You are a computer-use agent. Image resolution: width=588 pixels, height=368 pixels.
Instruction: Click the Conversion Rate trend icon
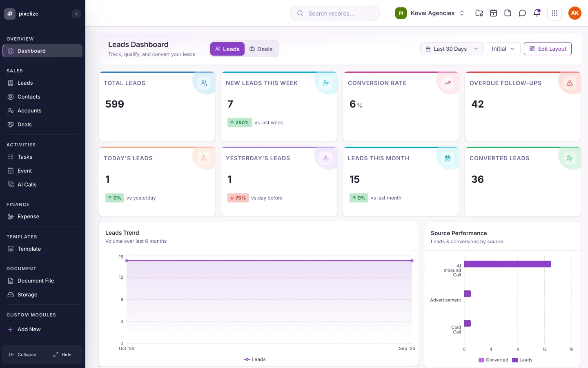pyautogui.click(x=448, y=83)
